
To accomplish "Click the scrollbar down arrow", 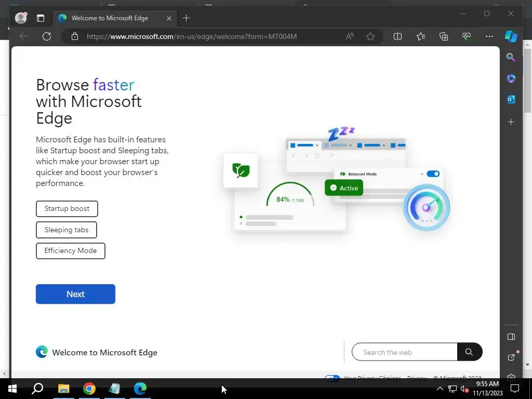I will pos(527,365).
